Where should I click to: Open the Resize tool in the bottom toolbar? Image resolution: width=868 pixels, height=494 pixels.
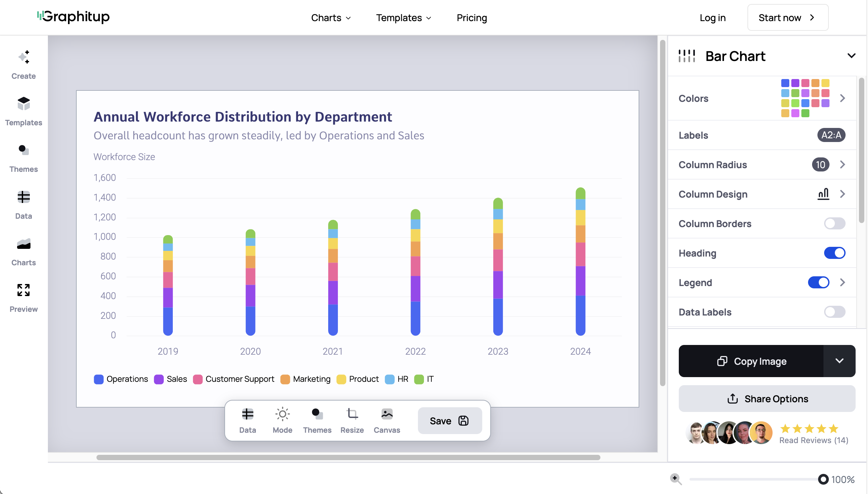coord(352,419)
